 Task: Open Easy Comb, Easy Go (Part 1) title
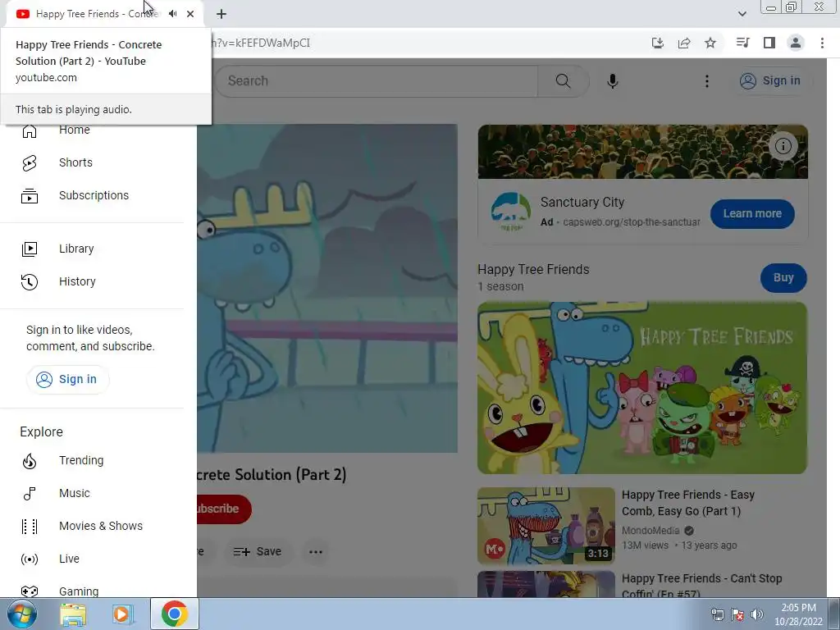click(688, 503)
